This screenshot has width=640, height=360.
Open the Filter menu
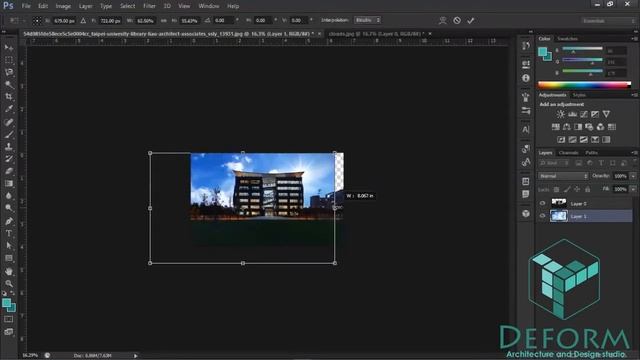pyautogui.click(x=149, y=6)
